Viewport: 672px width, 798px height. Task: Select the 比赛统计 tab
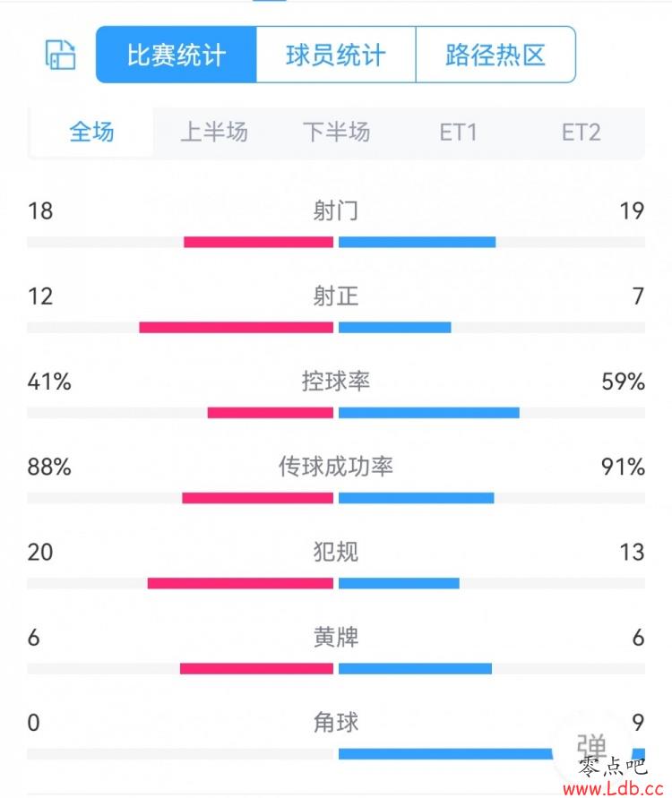tap(177, 55)
